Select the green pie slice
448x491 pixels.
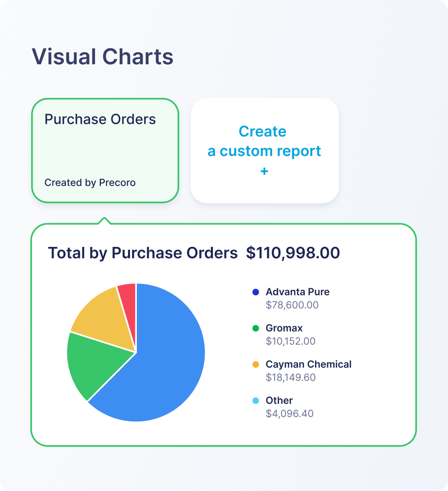95,363
